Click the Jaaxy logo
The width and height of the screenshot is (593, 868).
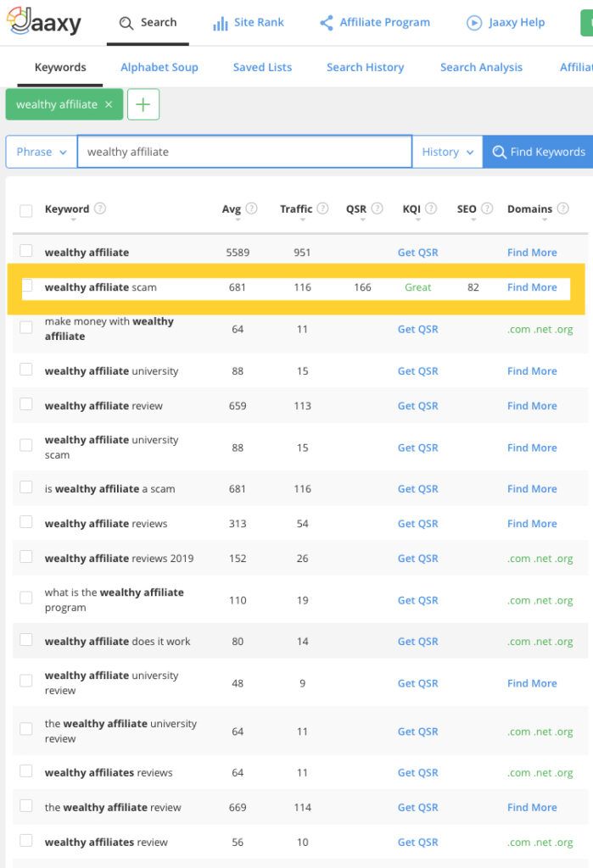[x=44, y=21]
